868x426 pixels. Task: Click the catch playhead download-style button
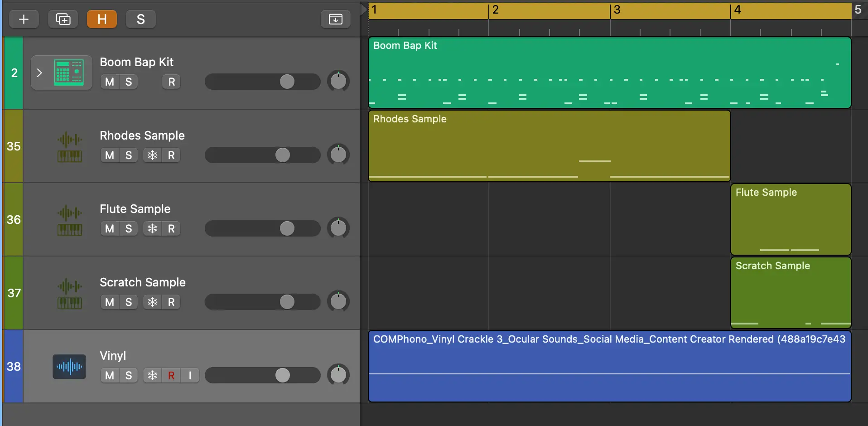tap(335, 19)
